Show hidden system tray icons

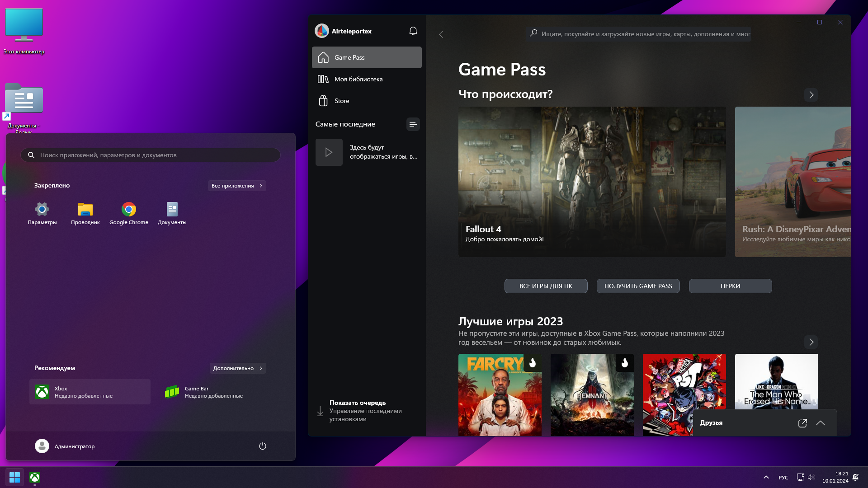(x=766, y=477)
